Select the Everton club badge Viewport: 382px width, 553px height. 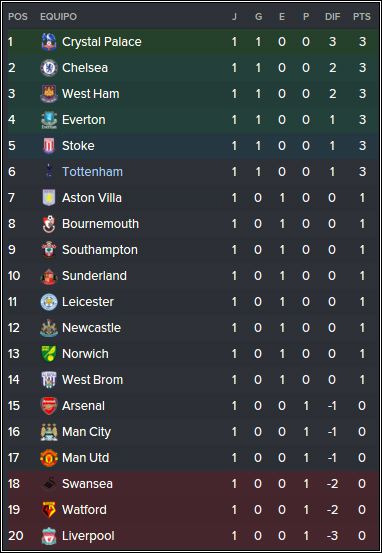(49, 120)
